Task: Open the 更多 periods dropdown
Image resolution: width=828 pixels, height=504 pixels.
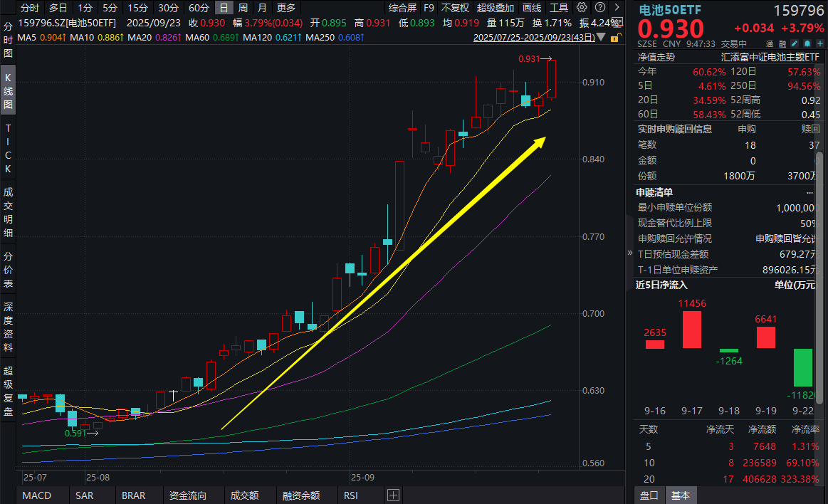Action: pyautogui.click(x=285, y=8)
